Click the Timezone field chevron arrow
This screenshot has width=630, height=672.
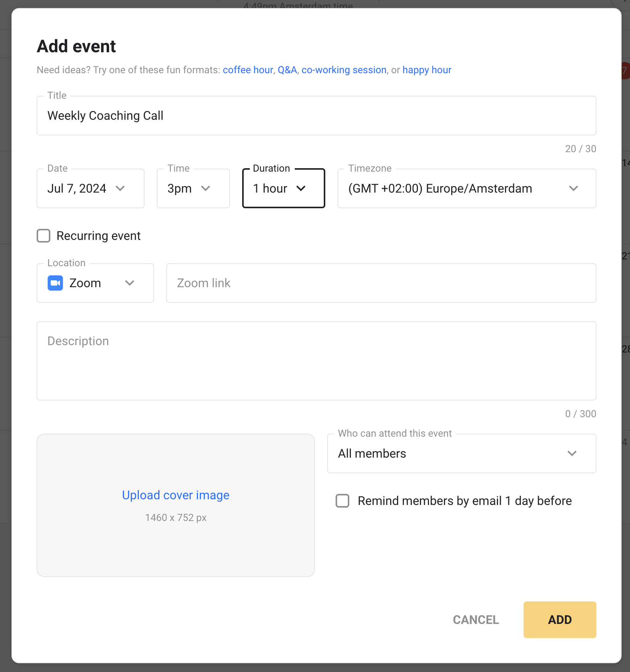pos(573,188)
